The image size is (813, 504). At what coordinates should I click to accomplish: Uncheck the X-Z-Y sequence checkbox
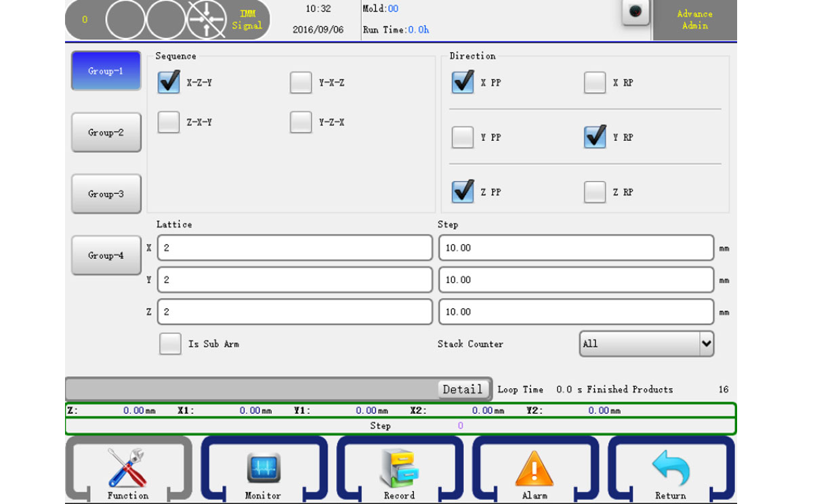(169, 83)
